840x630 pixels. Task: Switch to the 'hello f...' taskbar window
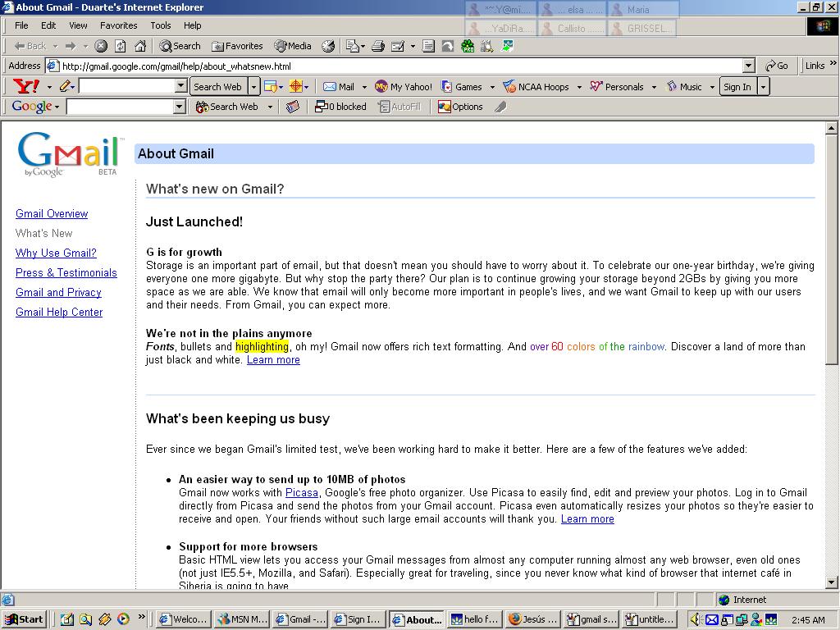coord(475,619)
